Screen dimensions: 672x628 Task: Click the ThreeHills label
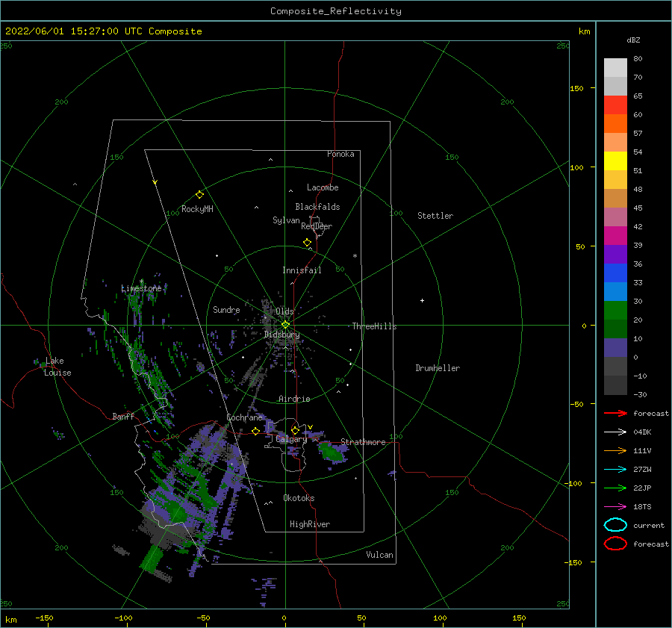pyautogui.click(x=375, y=326)
